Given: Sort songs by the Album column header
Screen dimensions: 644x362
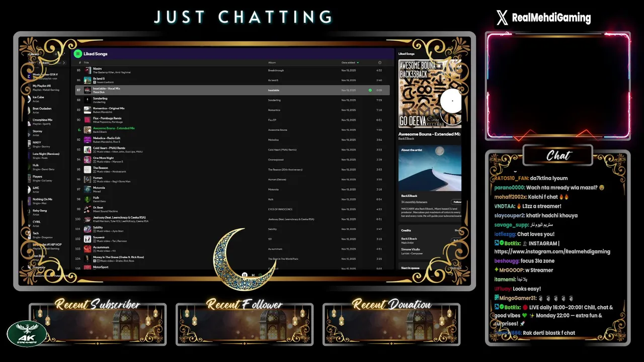Looking at the screenshot, I should [272, 62].
